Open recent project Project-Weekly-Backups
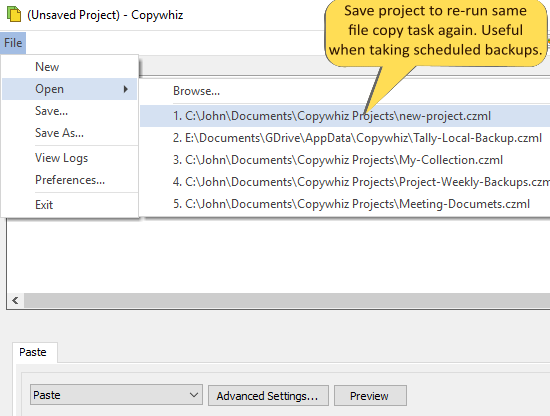The width and height of the screenshot is (550, 416). (345, 182)
